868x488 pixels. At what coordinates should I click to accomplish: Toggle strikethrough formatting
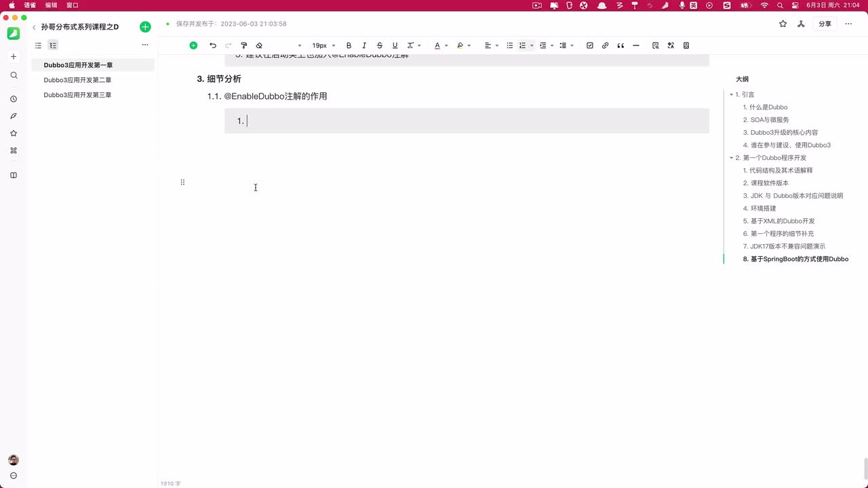click(380, 45)
